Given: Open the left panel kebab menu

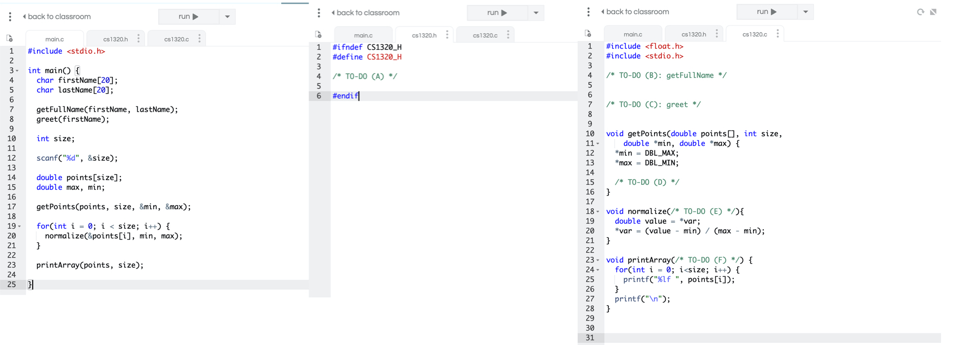Looking at the screenshot, I should coord(10,16).
